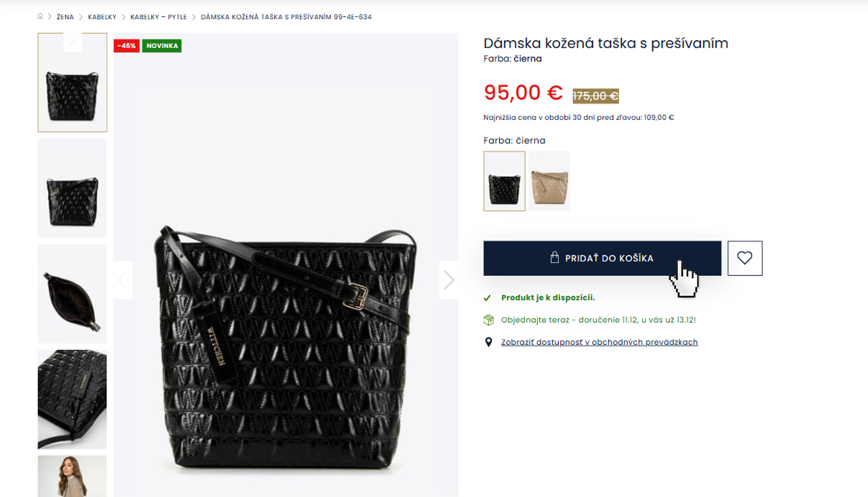Add the bag to wishlist via heart icon
Screen dimensions: 868x497
(745, 258)
